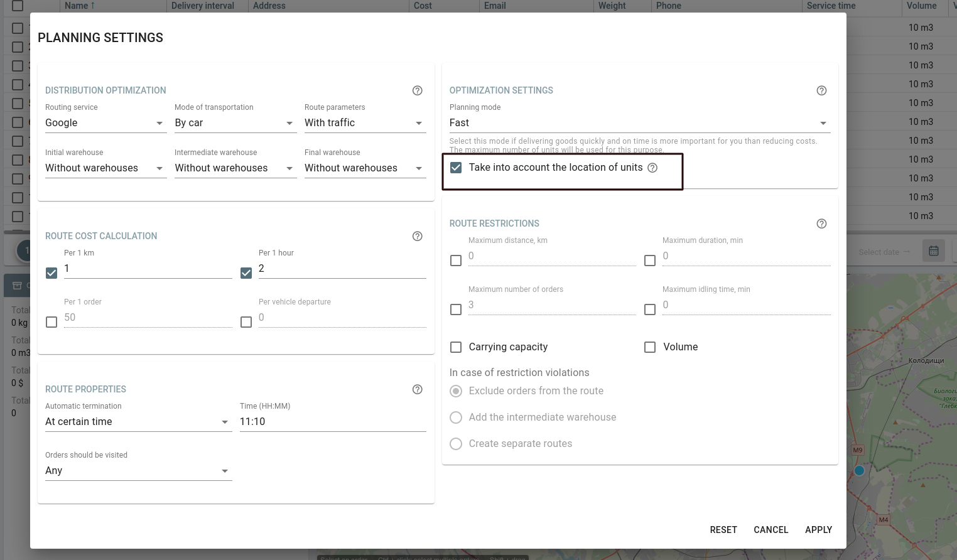Image resolution: width=957 pixels, height=560 pixels.
Task: Expand the Planning mode dropdown
Action: 639,123
